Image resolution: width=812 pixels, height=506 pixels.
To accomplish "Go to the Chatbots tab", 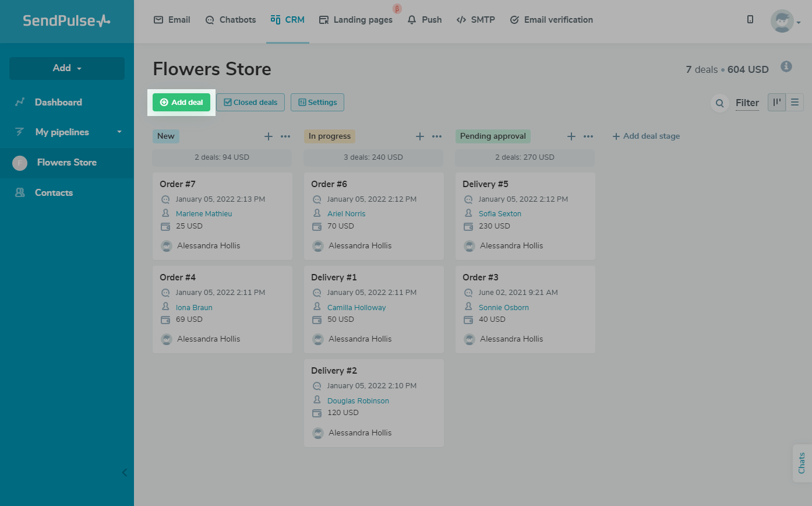I will (x=231, y=20).
